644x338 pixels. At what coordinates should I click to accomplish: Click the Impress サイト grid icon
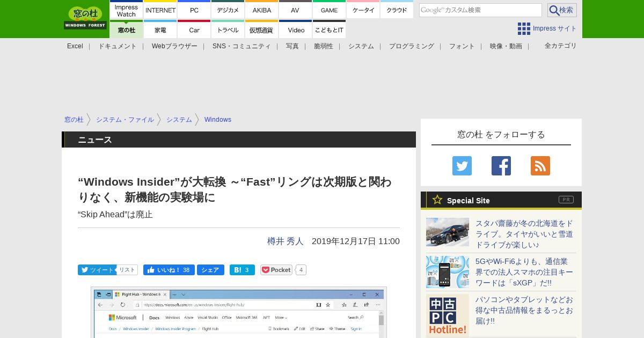[x=524, y=28]
